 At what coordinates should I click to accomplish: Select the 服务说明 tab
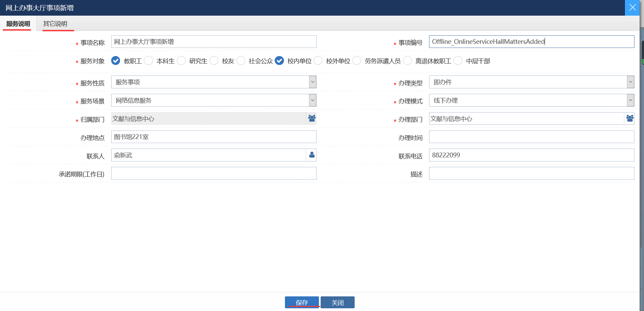[x=18, y=24]
